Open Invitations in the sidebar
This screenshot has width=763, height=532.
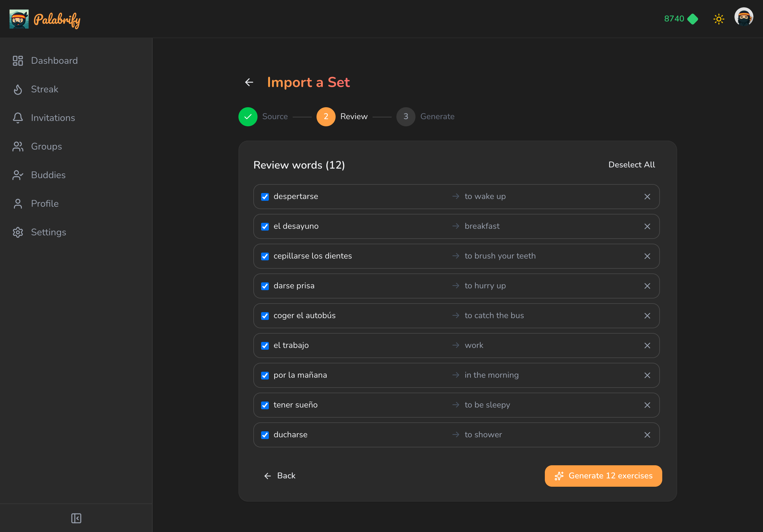[53, 118]
